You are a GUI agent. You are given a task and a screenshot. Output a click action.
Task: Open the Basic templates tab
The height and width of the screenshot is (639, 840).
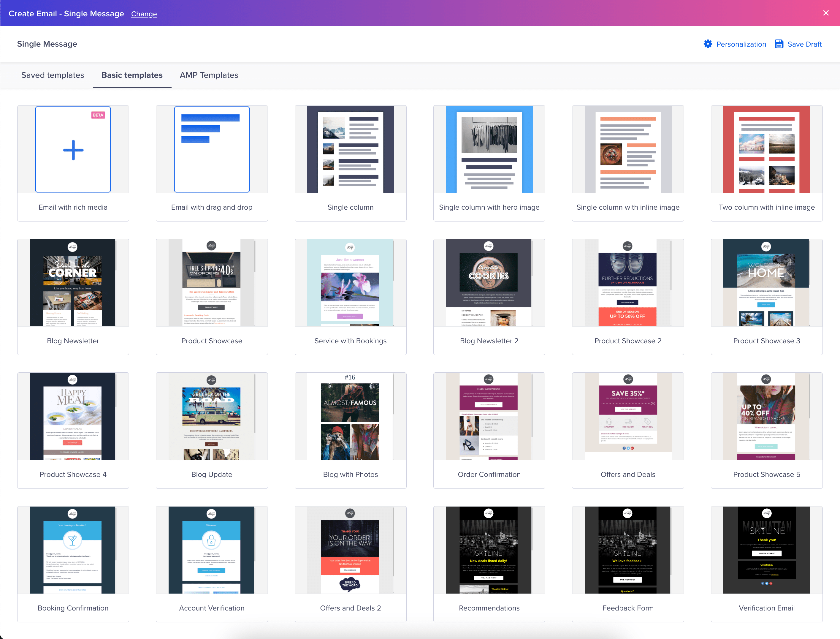click(x=131, y=75)
